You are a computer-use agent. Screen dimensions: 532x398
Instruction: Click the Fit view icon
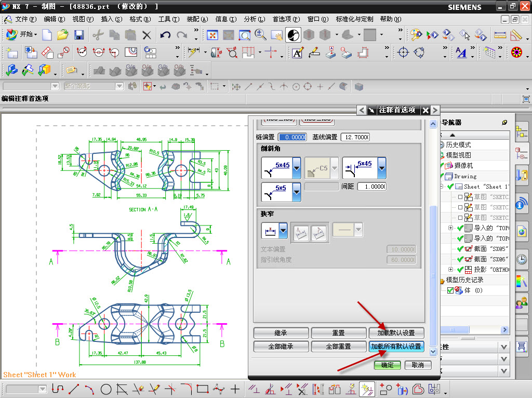212,35
